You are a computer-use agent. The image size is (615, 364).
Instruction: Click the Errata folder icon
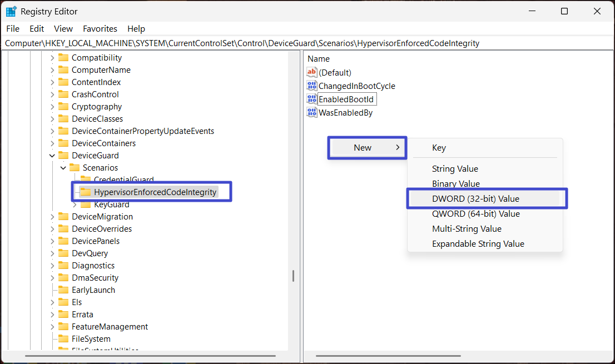63,314
